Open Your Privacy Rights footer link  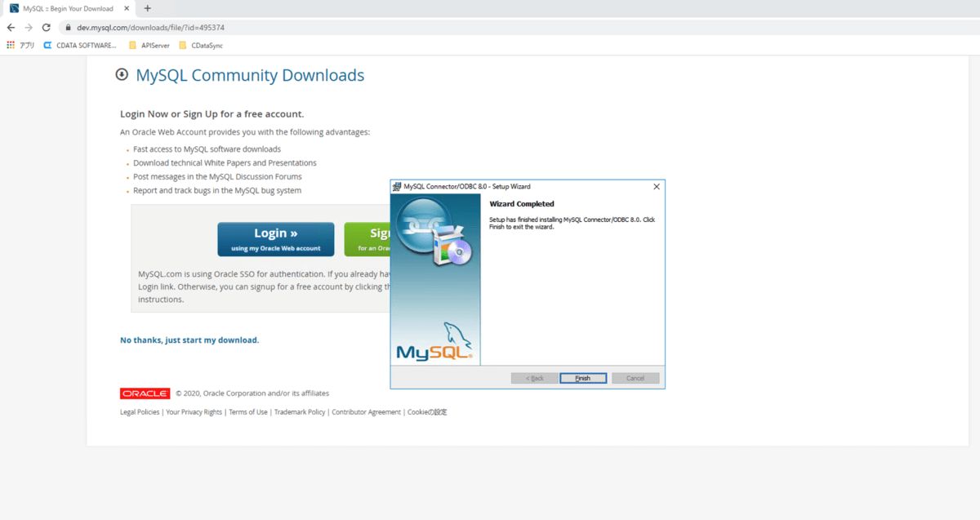pos(194,412)
